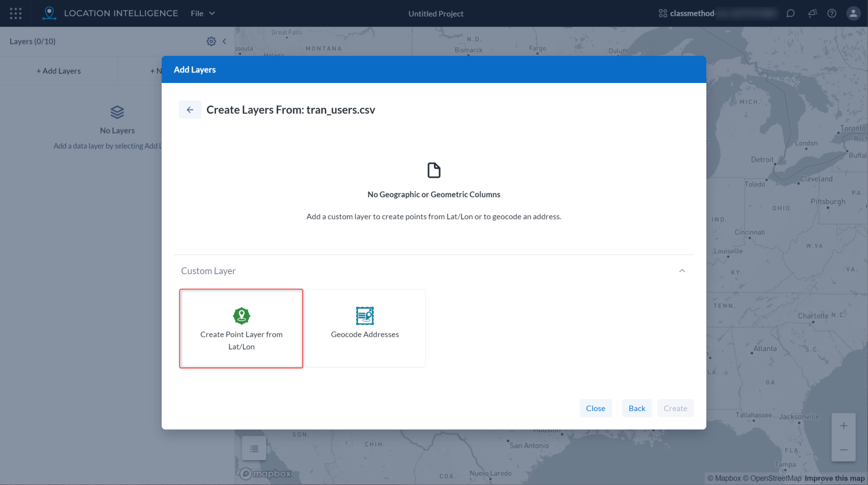Open the map legend panel

254,448
